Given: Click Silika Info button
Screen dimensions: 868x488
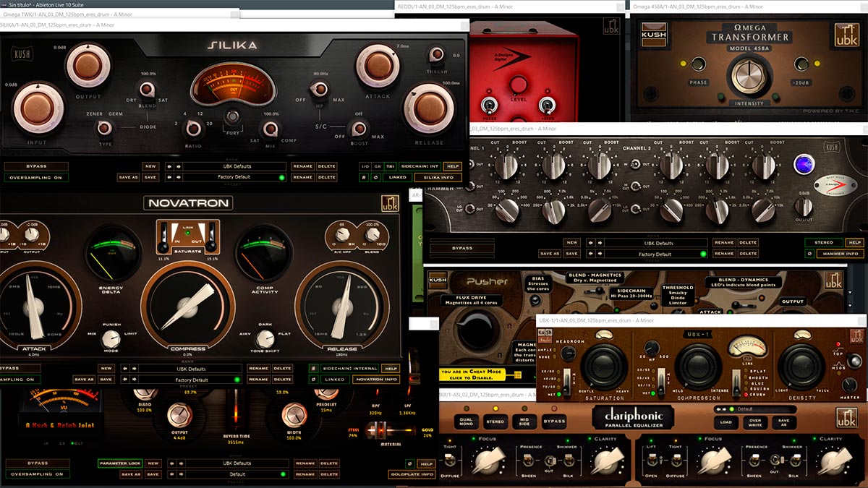Looking at the screenshot, I should pos(438,177).
